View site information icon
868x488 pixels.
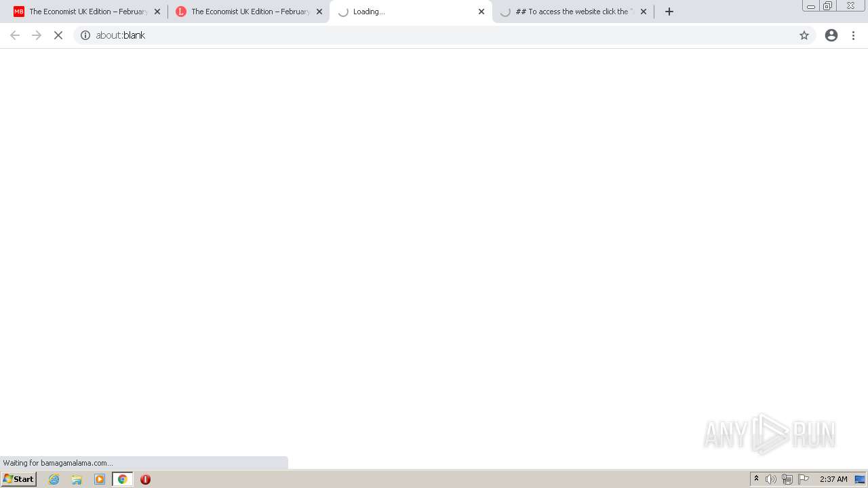(85, 35)
